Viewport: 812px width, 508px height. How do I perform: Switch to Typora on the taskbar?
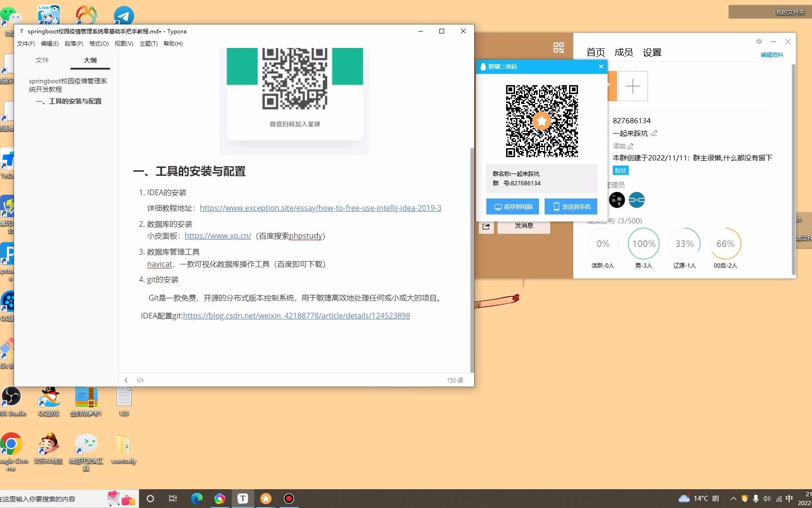point(242,499)
